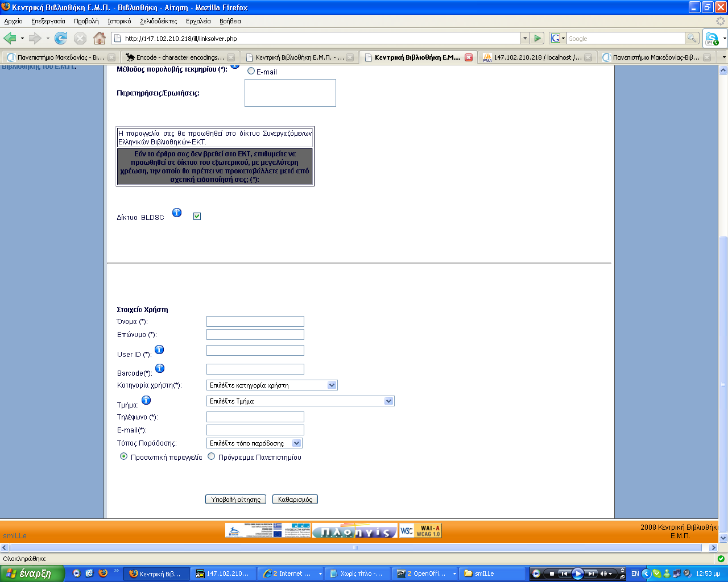
Task: Click the horizontal scrollbar thumb
Action: pos(356,548)
